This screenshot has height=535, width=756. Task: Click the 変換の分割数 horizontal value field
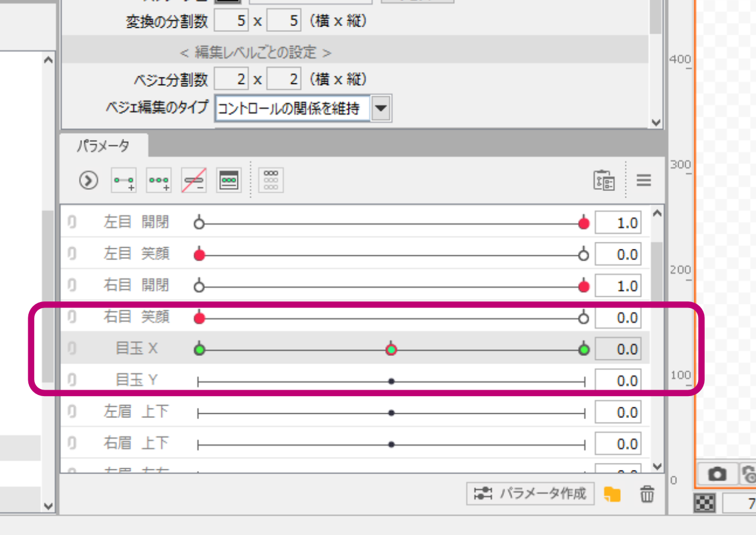(232, 22)
